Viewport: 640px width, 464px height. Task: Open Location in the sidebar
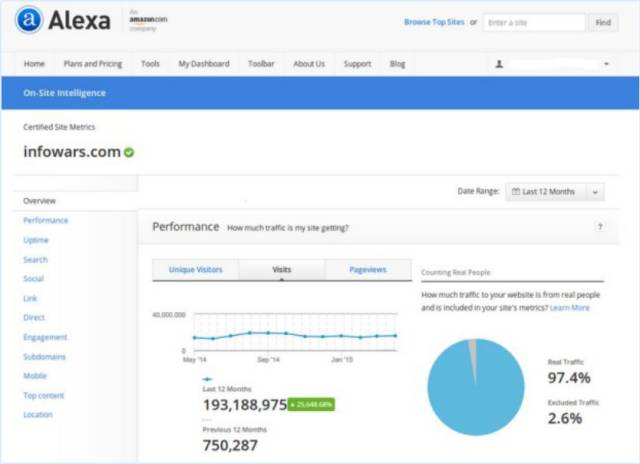pos(38,415)
